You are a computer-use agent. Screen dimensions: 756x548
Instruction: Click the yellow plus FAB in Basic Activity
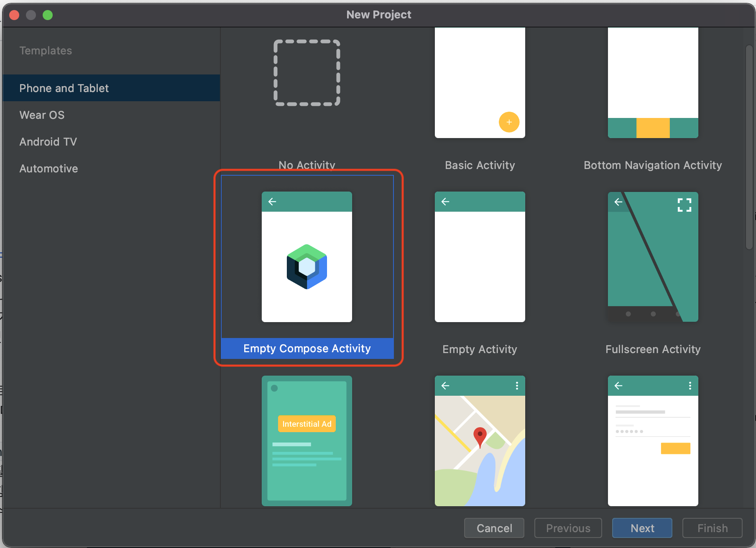click(509, 122)
